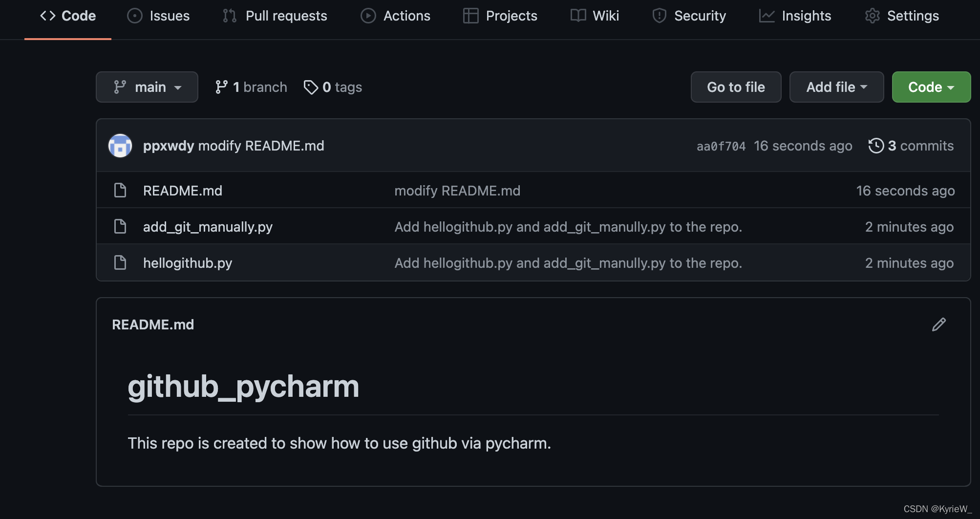Image resolution: width=980 pixels, height=519 pixels.
Task: Expand the Add file dropdown
Action: point(836,87)
